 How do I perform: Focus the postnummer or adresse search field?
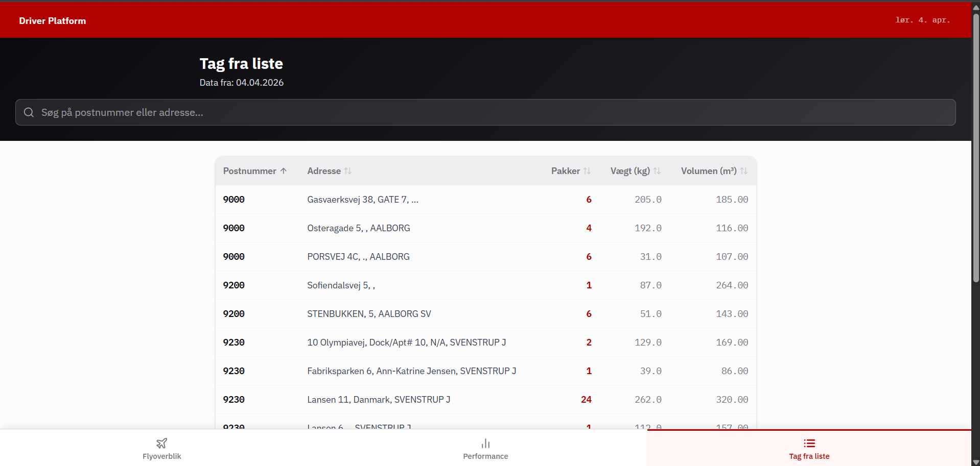(x=485, y=112)
